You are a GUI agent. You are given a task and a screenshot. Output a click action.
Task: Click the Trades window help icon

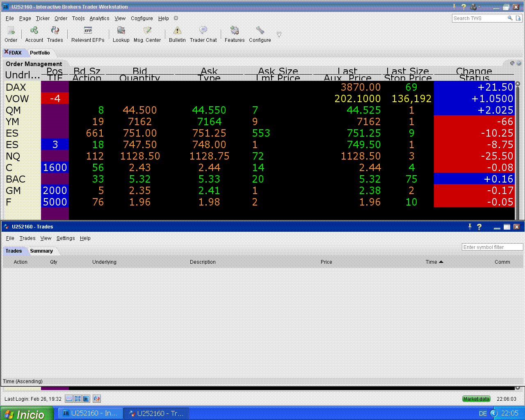479,226
